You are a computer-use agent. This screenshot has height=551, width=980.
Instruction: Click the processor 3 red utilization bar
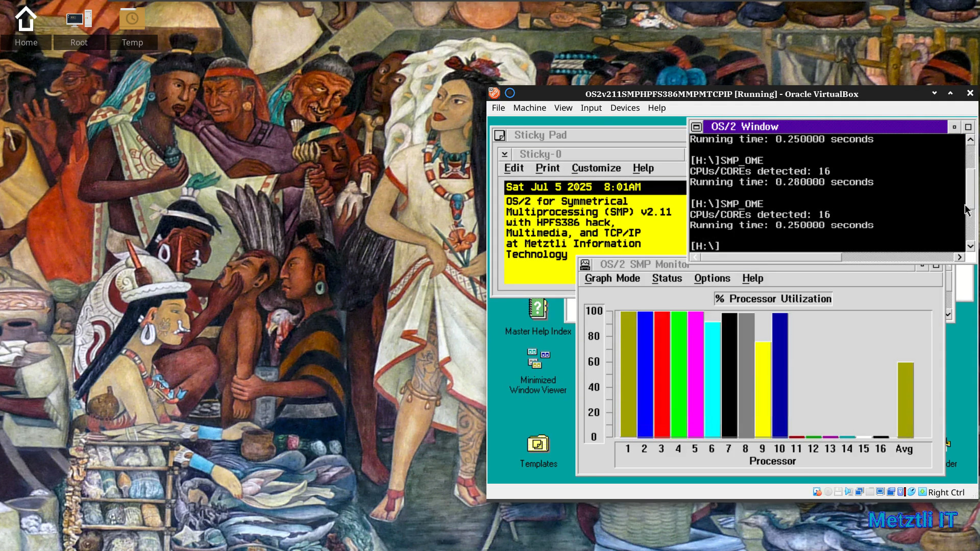click(662, 374)
